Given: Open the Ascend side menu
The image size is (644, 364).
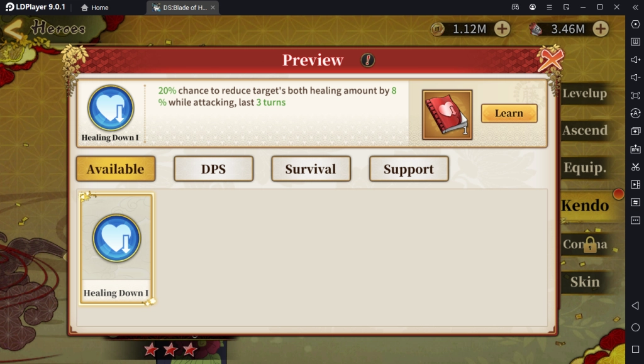Looking at the screenshot, I should coord(585,131).
